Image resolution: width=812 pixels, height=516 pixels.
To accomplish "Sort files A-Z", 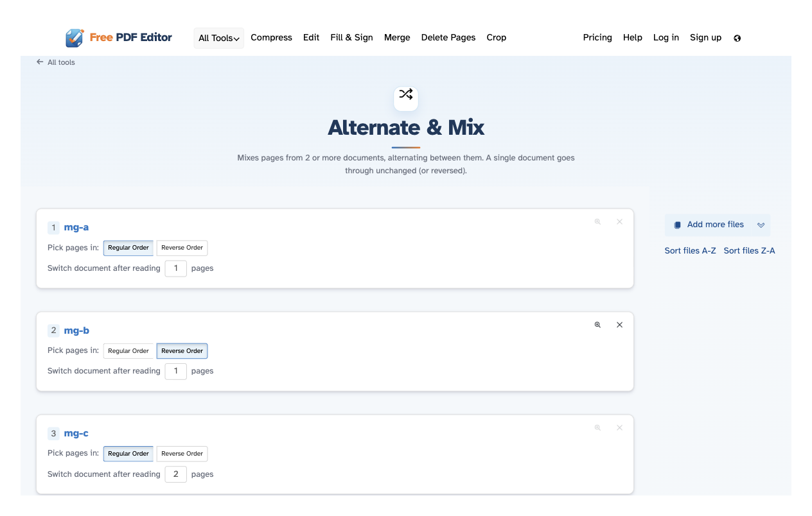I will (690, 251).
